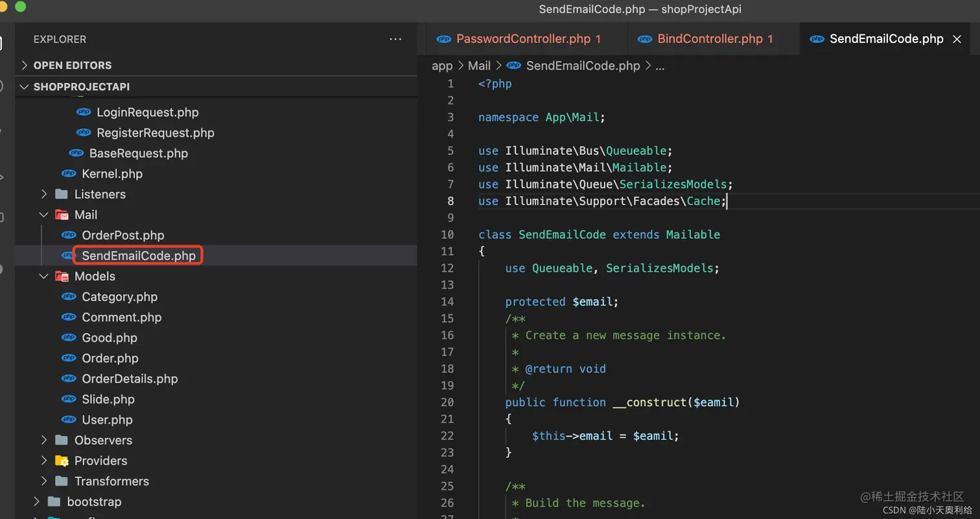Open Category.php model file

coord(119,297)
